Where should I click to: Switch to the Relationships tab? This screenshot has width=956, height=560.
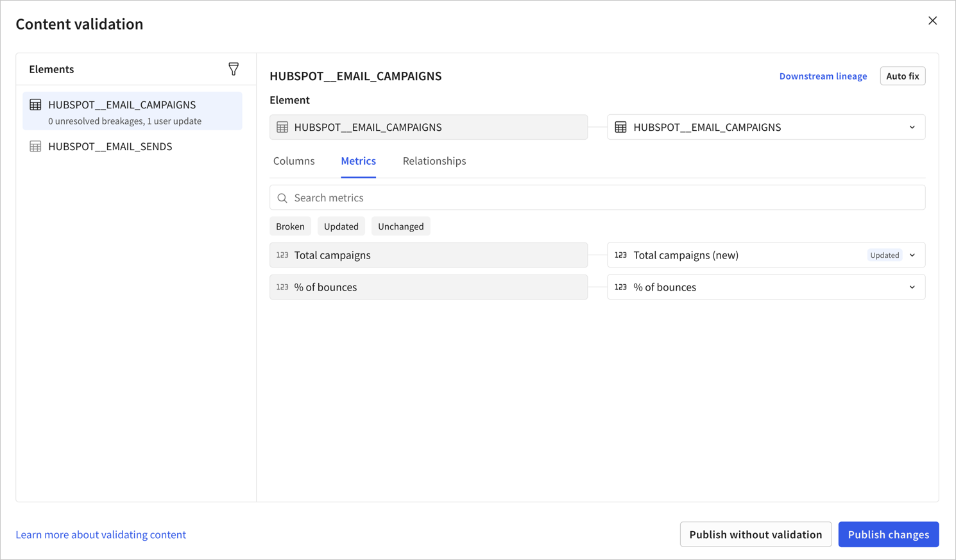[x=434, y=161]
